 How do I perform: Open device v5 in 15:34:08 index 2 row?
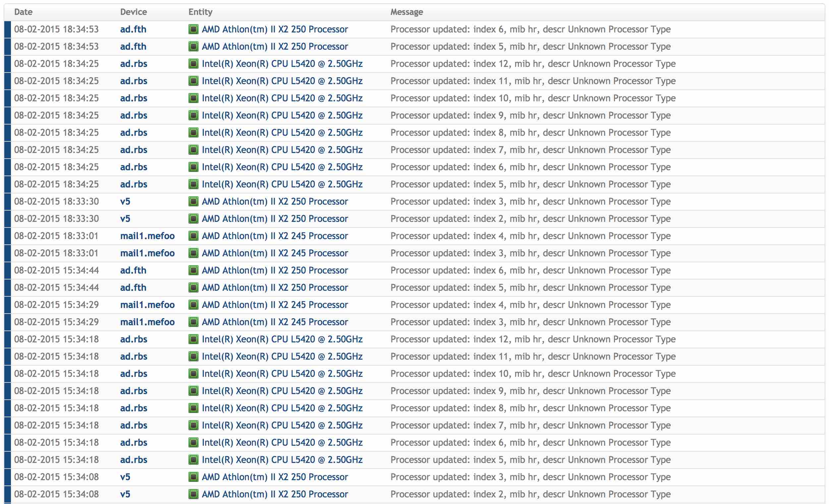coord(125,494)
